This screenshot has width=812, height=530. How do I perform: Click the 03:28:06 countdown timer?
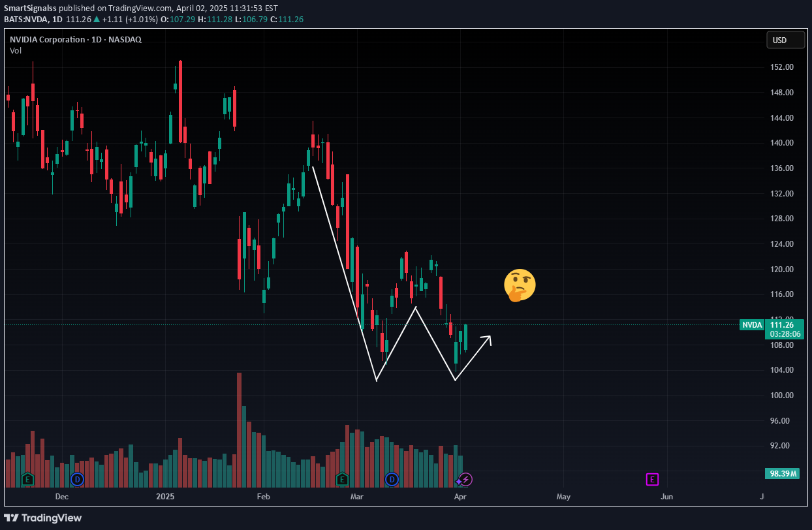click(785, 334)
